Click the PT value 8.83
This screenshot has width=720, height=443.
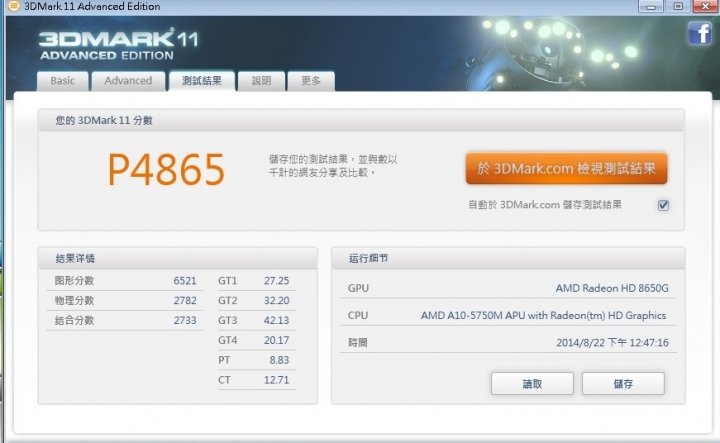(x=279, y=360)
